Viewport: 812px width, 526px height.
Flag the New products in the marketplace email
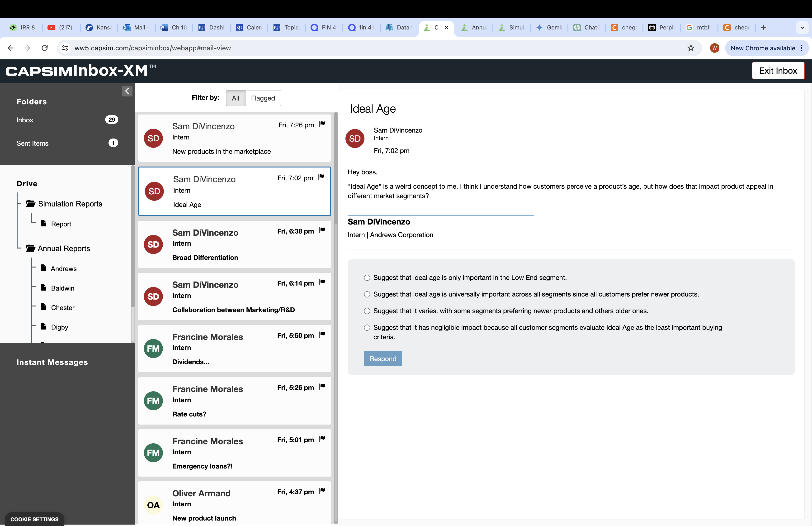click(322, 124)
